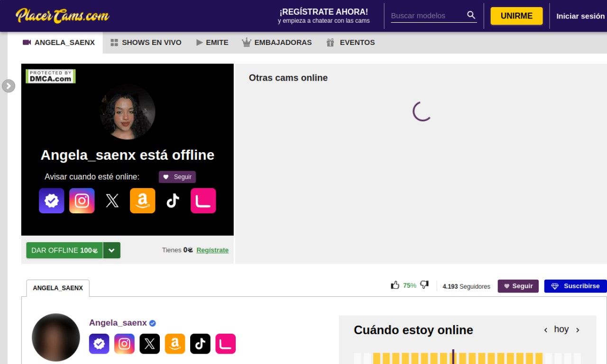Click the UNIRME button

coord(516,16)
